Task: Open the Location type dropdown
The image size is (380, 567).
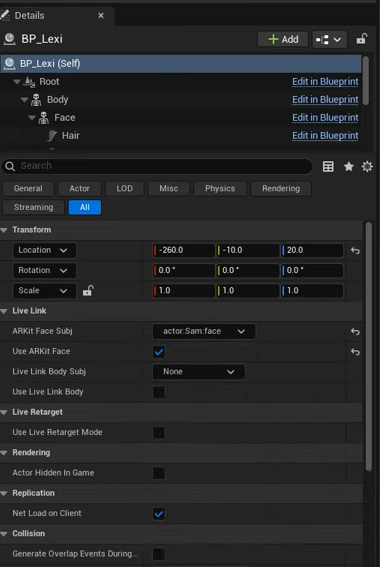Action: coord(44,250)
